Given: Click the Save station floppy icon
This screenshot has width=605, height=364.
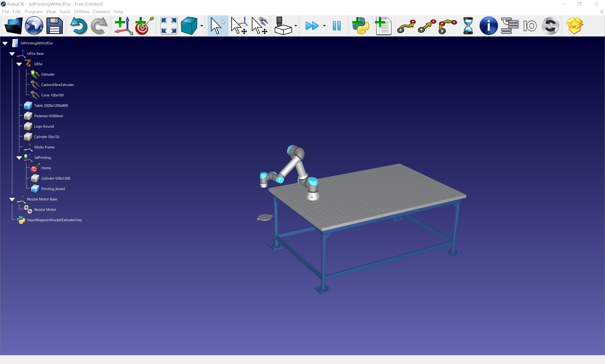Looking at the screenshot, I should 54,26.
